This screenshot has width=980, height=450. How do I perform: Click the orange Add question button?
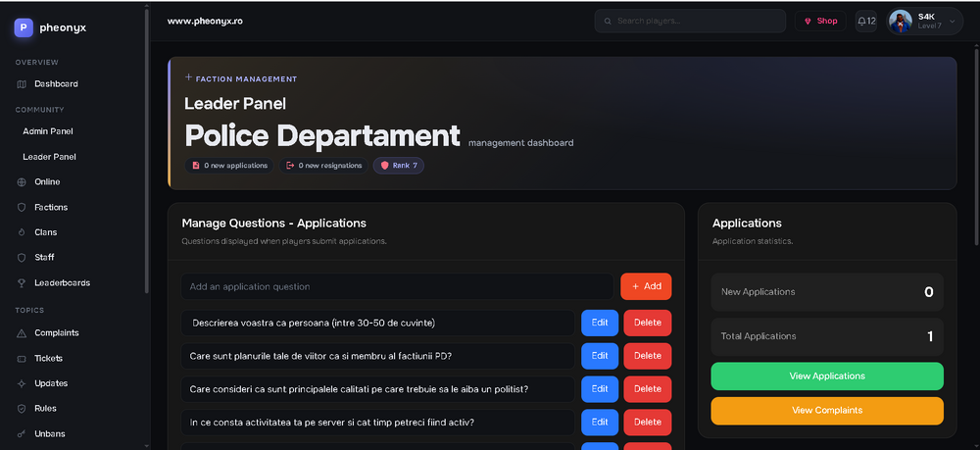646,286
